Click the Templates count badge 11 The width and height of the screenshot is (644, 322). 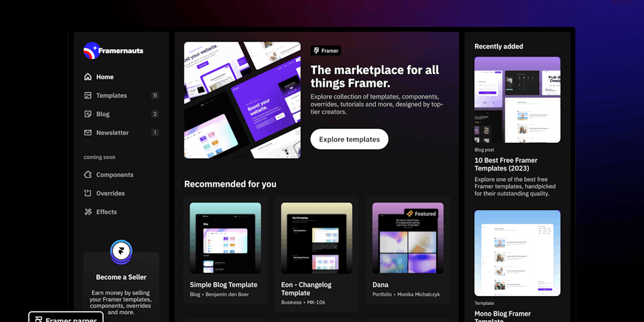coord(155,96)
